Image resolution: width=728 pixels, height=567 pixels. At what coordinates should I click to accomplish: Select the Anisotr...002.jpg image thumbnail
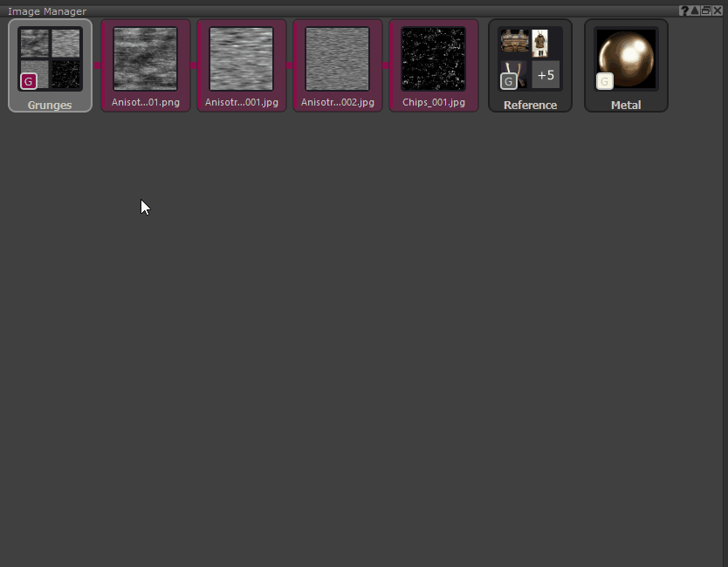338,58
